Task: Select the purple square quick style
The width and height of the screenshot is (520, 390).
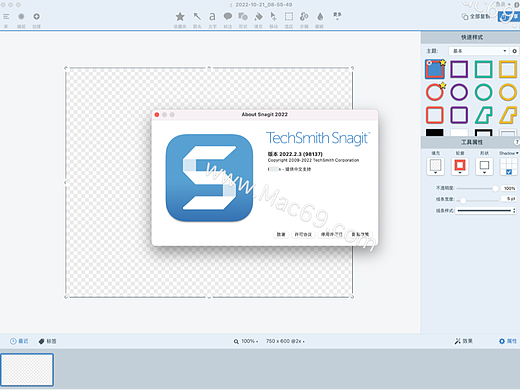Action: pyautogui.click(x=459, y=69)
